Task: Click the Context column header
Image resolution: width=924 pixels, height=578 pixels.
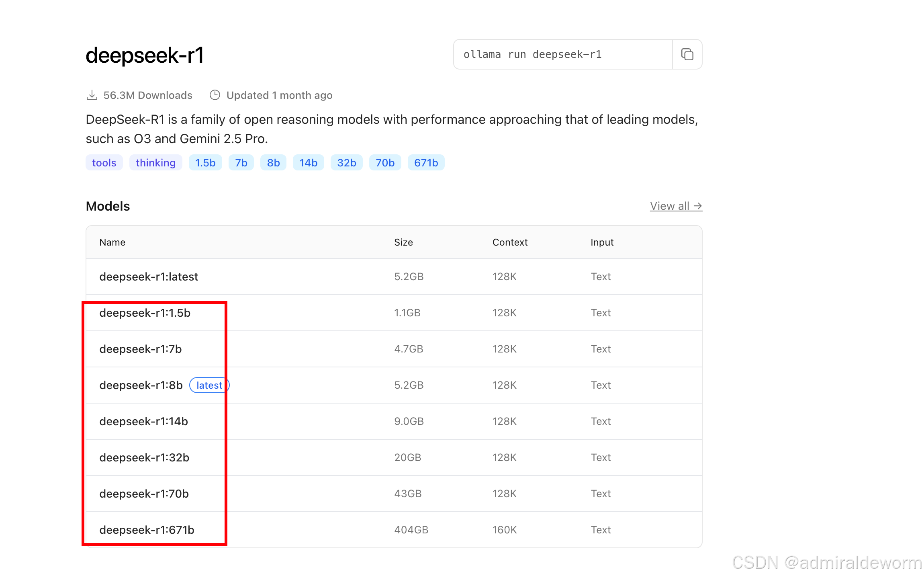Action: pyautogui.click(x=510, y=242)
